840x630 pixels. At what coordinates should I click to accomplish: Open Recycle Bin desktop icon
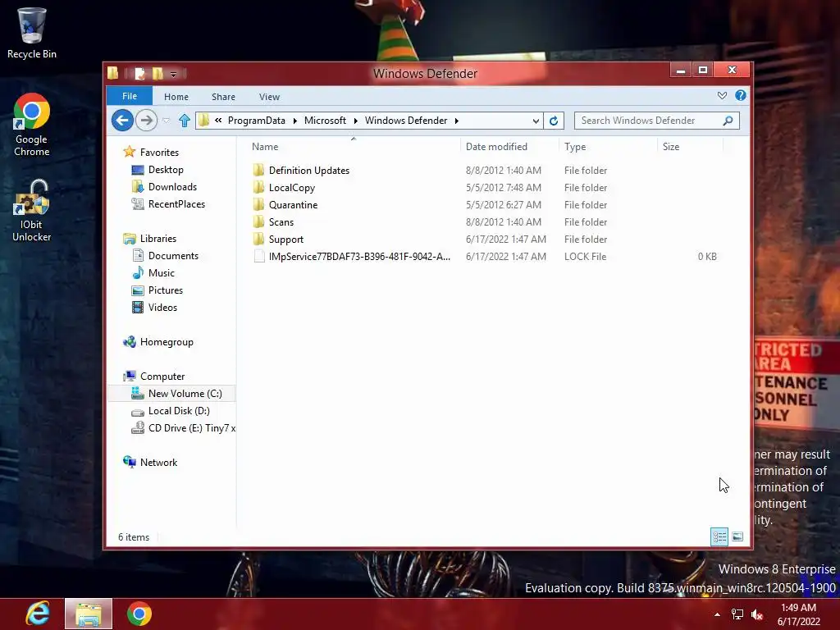[32, 33]
